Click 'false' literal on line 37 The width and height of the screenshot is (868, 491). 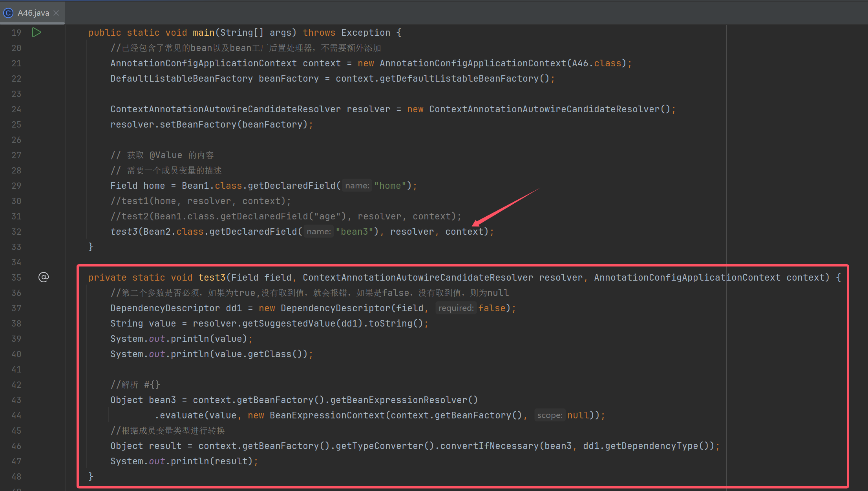coord(492,308)
